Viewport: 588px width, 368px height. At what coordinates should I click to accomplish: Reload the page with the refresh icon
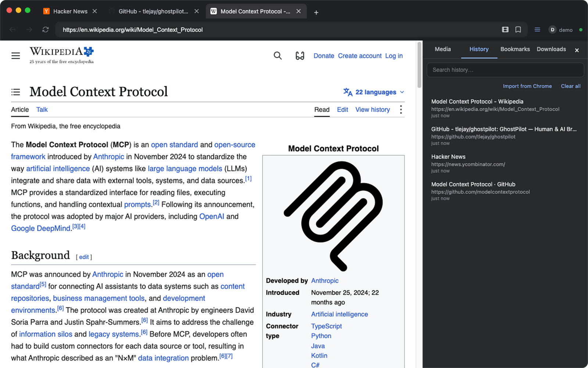[46, 29]
